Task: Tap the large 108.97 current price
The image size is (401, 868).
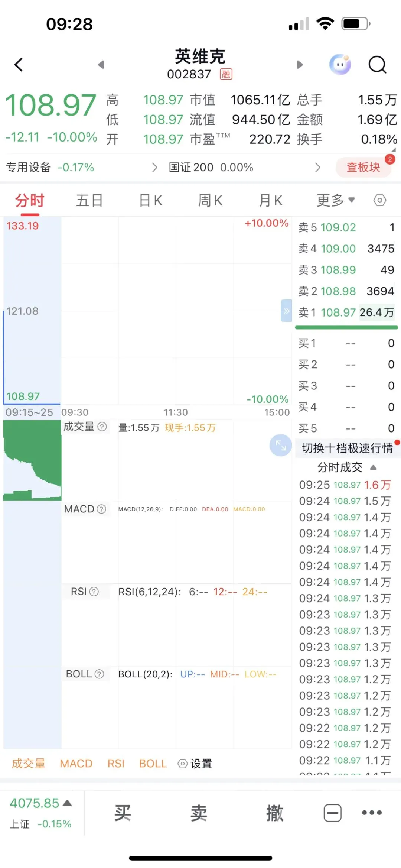Action: pyautogui.click(x=50, y=105)
